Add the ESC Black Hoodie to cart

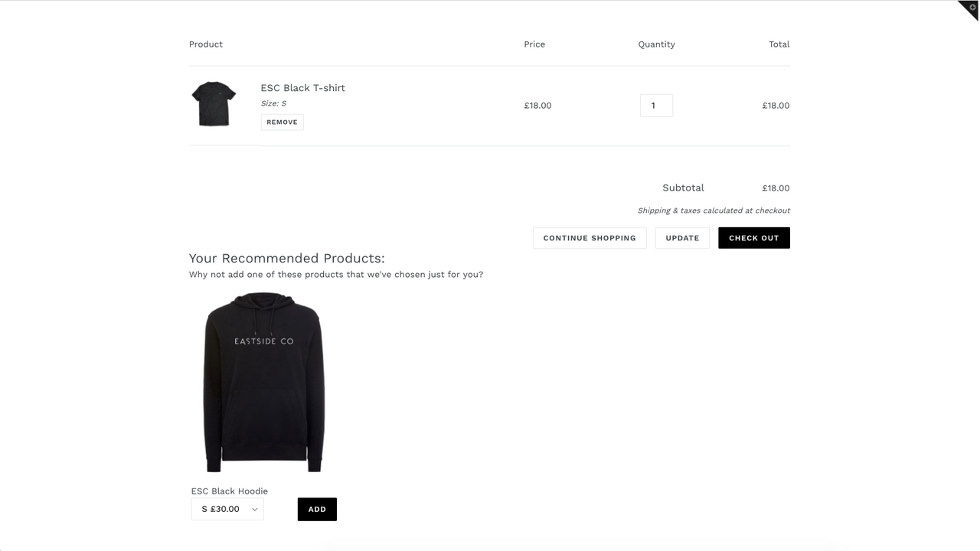pos(317,509)
